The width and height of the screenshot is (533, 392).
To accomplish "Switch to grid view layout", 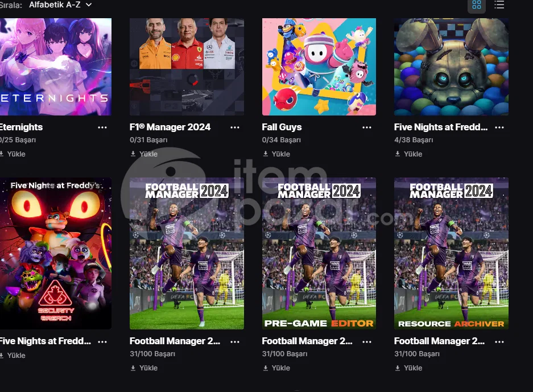I will [x=477, y=5].
